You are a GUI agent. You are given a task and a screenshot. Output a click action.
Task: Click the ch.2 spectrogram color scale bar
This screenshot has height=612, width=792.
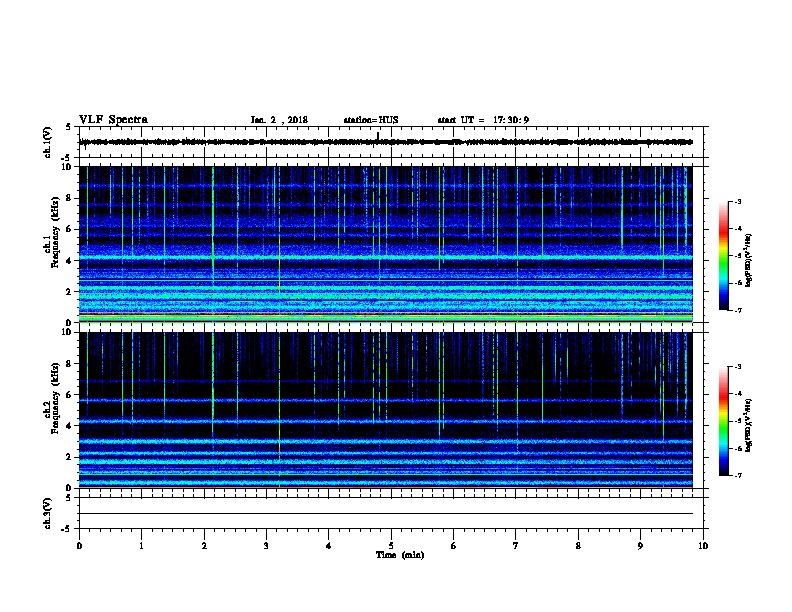click(x=724, y=421)
